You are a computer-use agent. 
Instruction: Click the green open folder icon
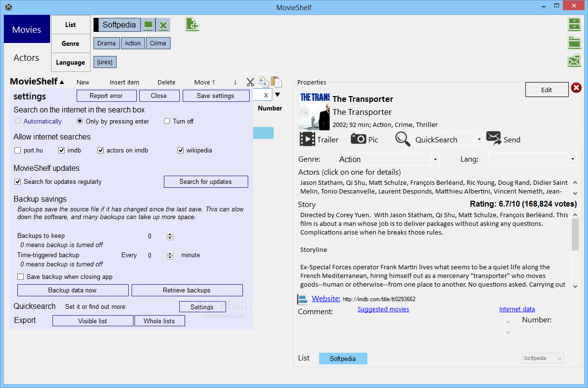click(574, 42)
